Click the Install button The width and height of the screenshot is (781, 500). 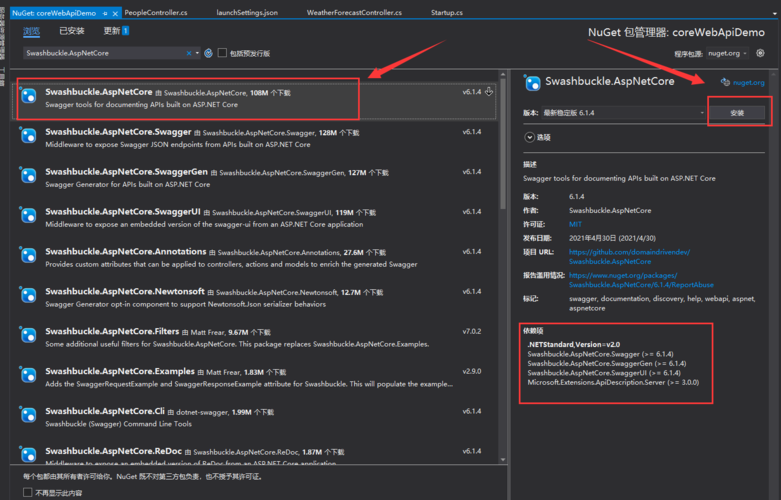pyautogui.click(x=737, y=113)
